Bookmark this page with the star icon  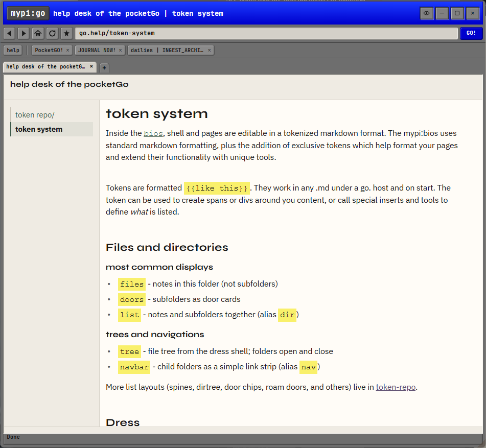click(x=66, y=33)
